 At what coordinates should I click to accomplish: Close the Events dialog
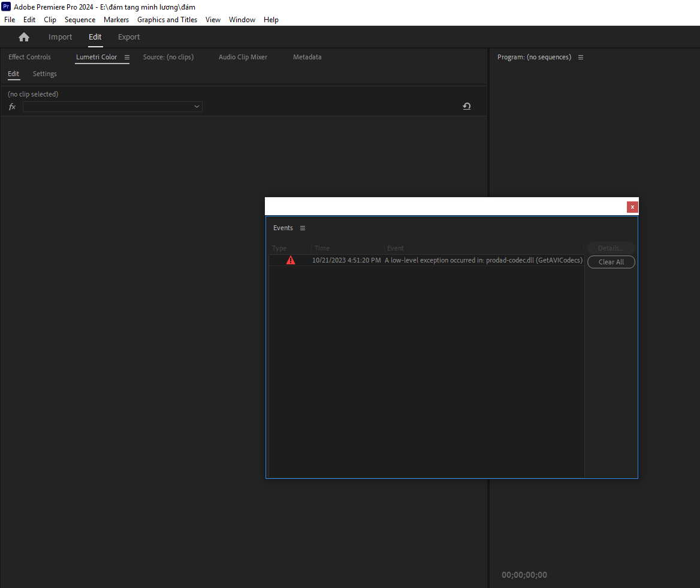coord(632,207)
